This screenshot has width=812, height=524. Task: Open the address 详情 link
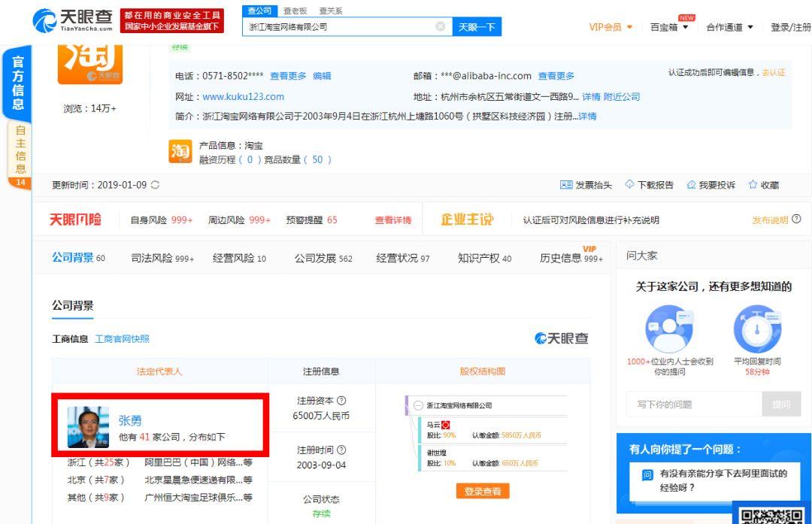[x=591, y=97]
